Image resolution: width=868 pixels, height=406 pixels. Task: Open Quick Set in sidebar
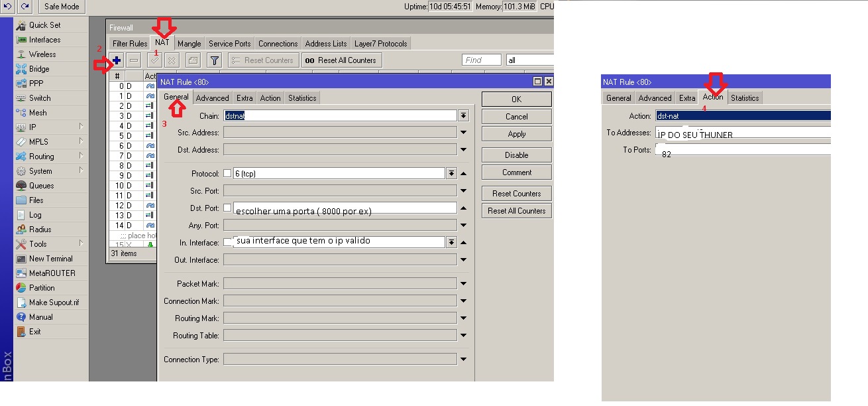pyautogui.click(x=44, y=25)
